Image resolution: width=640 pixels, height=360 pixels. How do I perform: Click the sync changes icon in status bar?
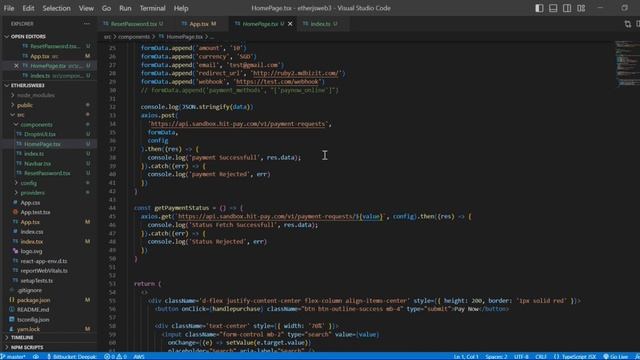pyautogui.click(x=36, y=356)
